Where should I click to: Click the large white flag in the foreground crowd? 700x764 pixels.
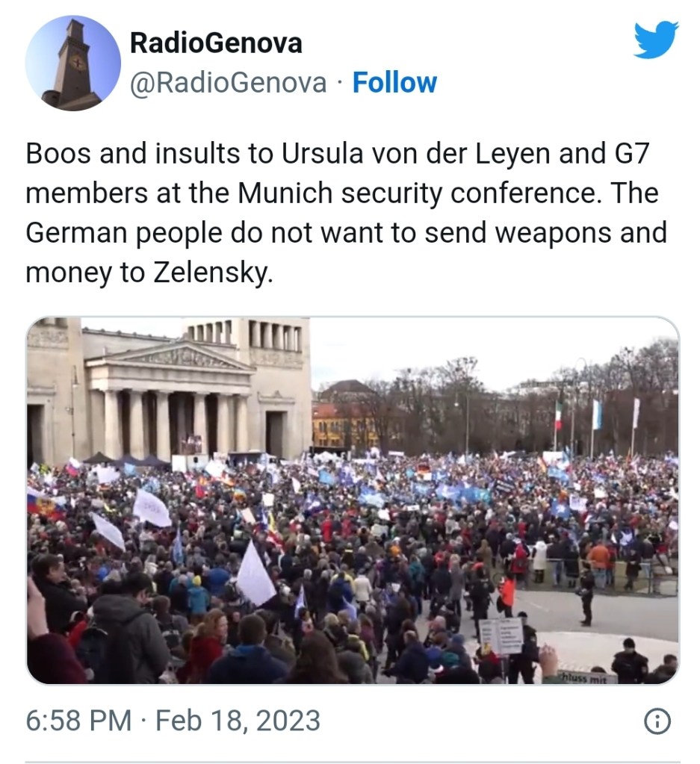[255, 574]
